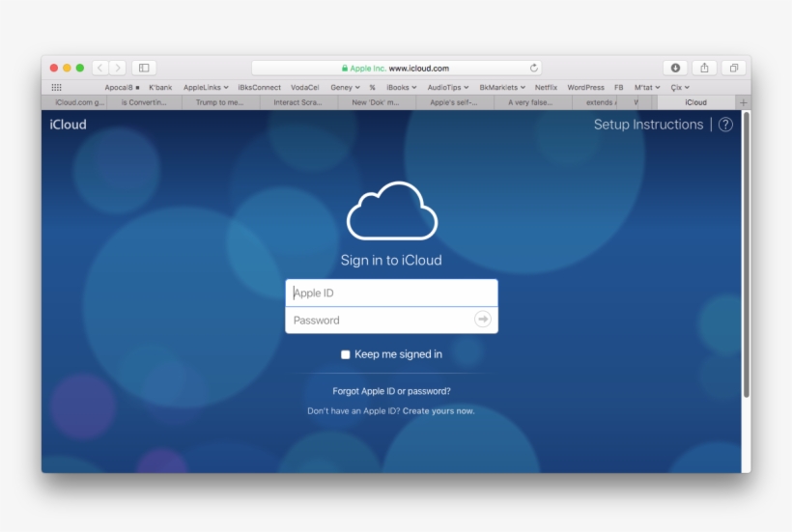Reload the page with the refresh icon
792x532 pixels.
[x=533, y=69]
